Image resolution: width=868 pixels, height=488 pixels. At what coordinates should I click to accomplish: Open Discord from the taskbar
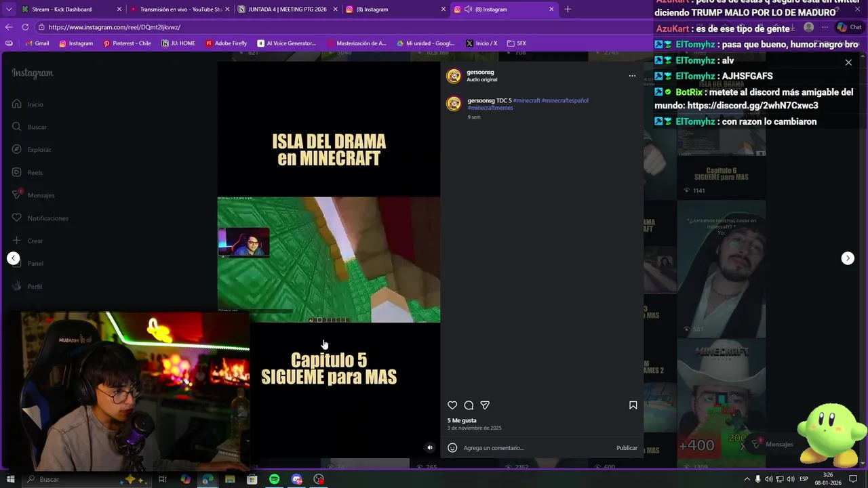click(296, 479)
